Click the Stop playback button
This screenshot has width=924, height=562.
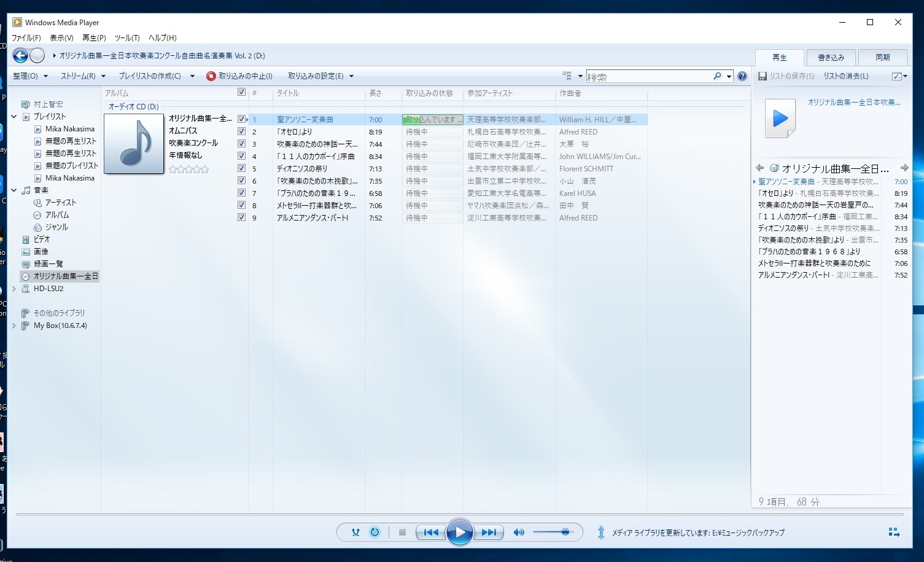[x=402, y=533]
